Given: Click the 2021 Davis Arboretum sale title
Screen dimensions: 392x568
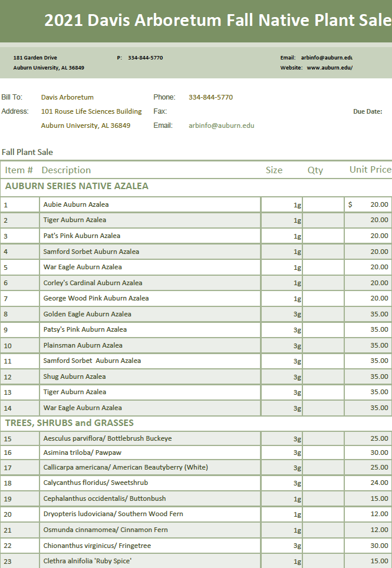Looking at the screenshot, I should point(217,21).
